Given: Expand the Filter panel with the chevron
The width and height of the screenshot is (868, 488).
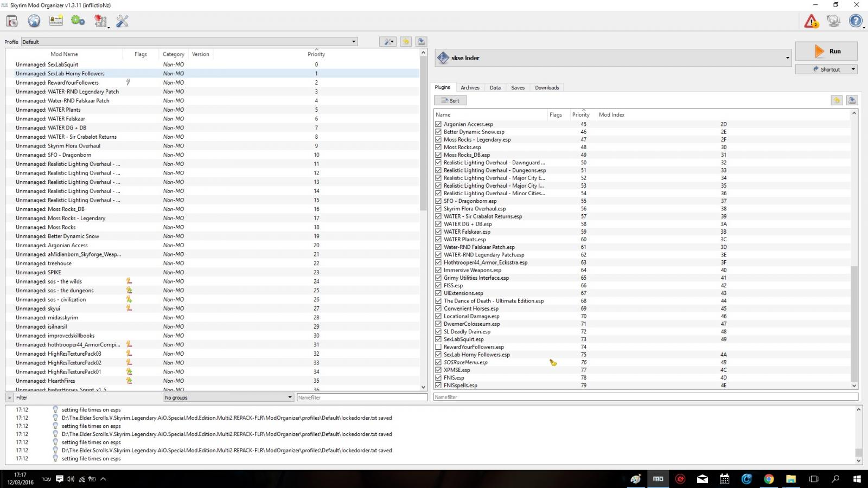Looking at the screenshot, I should 9,397.
